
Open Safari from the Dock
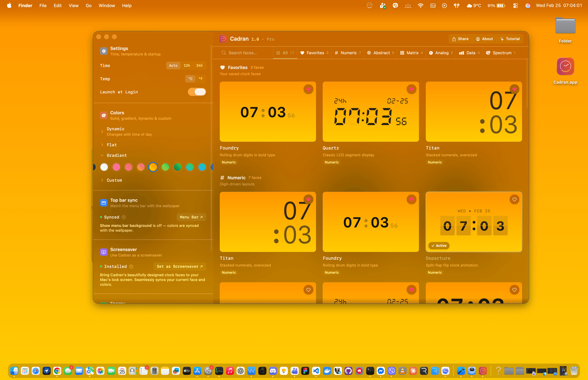pyautogui.click(x=36, y=371)
